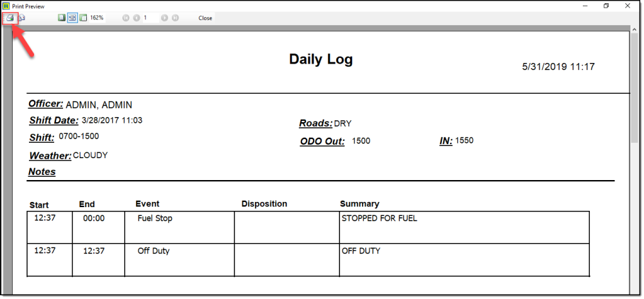This screenshot has width=644, height=299.
Task: Minimize the Print Preview window
Action: (578, 6)
